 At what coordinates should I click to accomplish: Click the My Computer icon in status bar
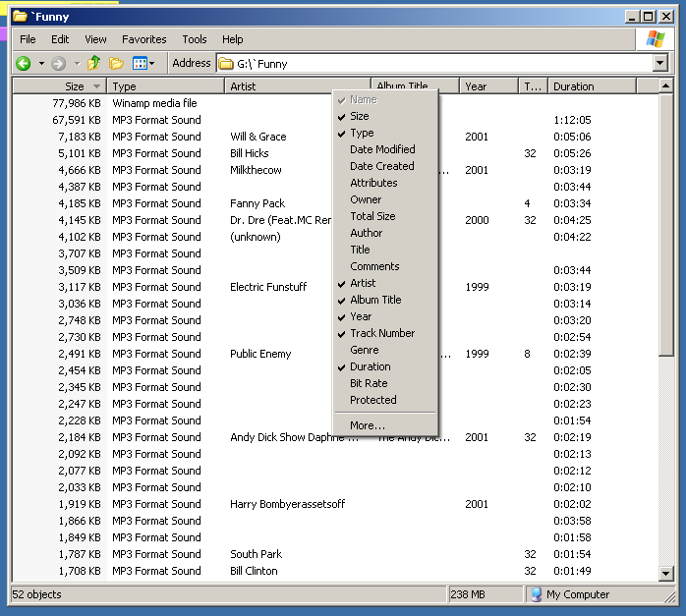point(536,594)
